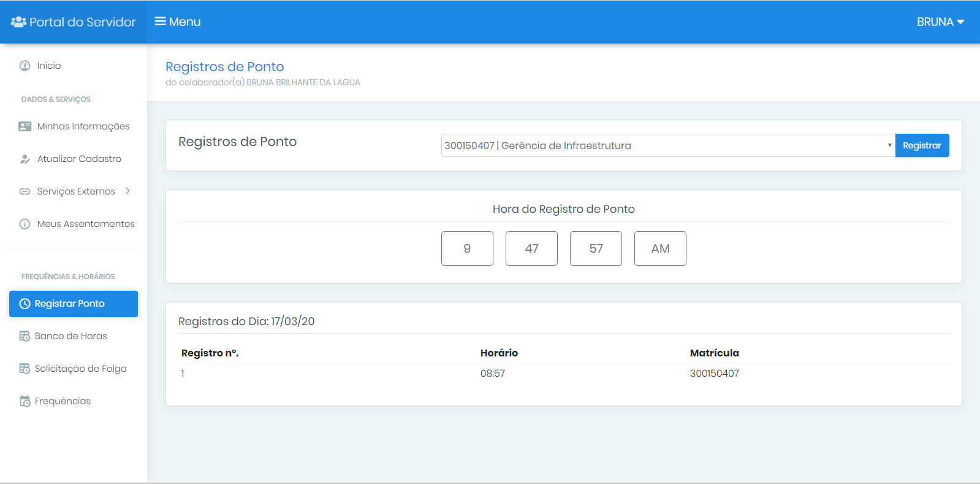Click the minutes box showing 47
The image size is (980, 484).
(531, 248)
